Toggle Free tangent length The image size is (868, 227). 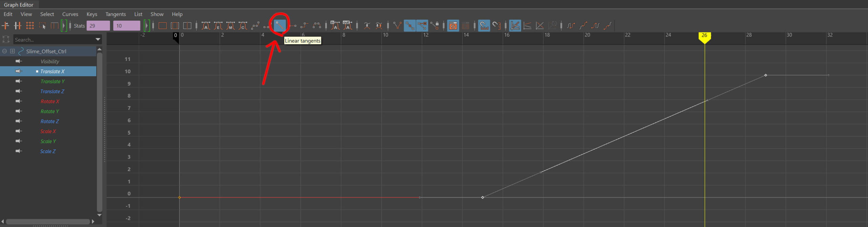click(x=422, y=25)
